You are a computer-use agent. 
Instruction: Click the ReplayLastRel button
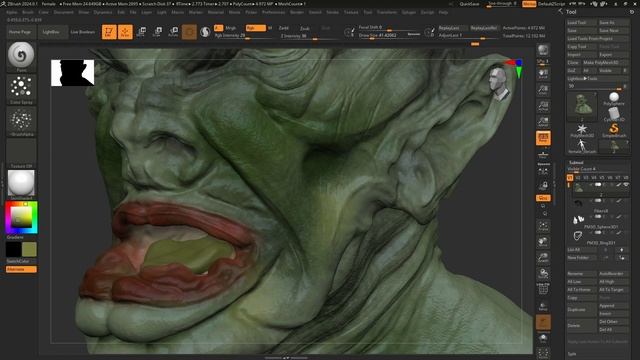click(484, 28)
